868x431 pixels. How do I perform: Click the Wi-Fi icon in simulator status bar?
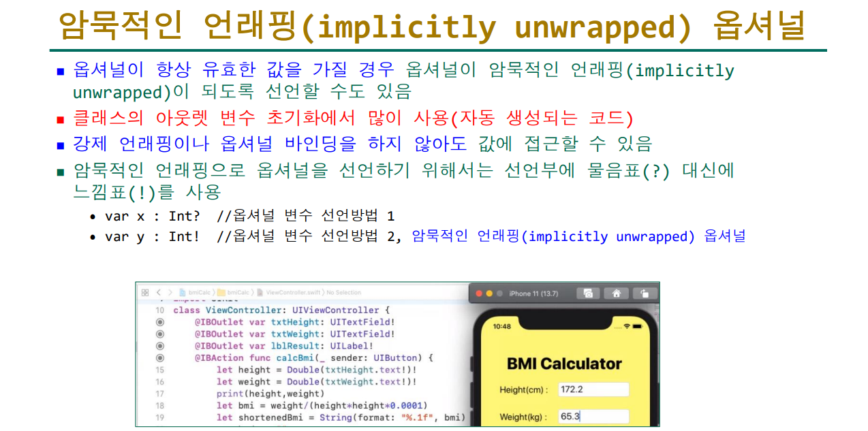(627, 327)
